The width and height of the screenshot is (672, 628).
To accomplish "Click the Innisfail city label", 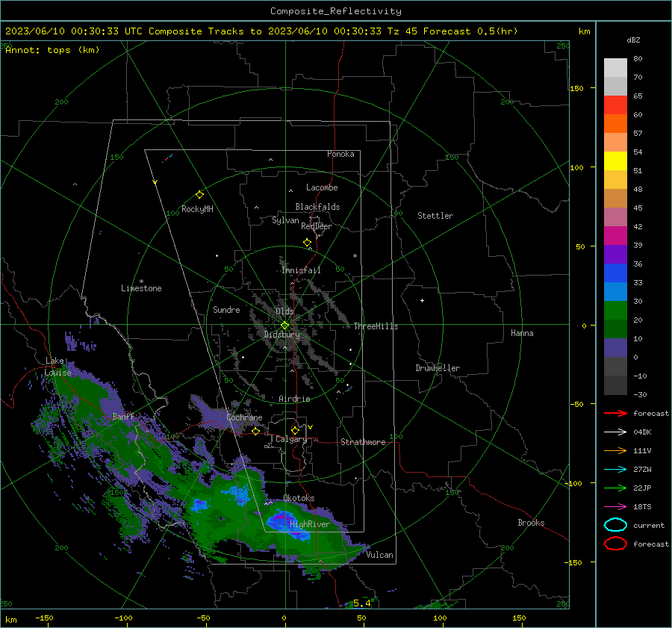I will 301,270.
